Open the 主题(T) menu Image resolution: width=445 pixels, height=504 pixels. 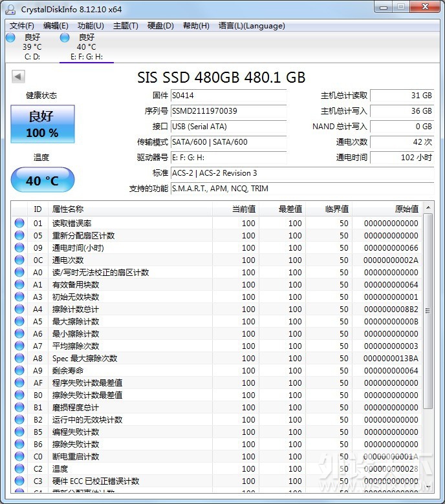click(x=125, y=26)
